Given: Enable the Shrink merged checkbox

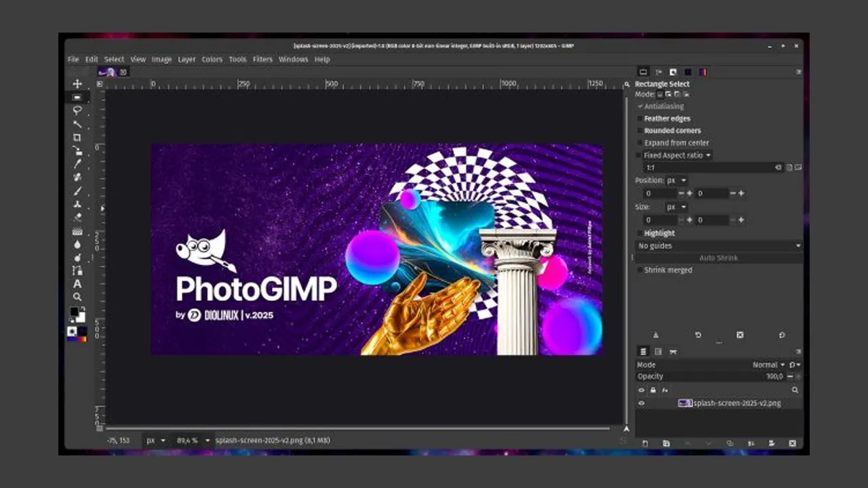Looking at the screenshot, I should point(639,270).
